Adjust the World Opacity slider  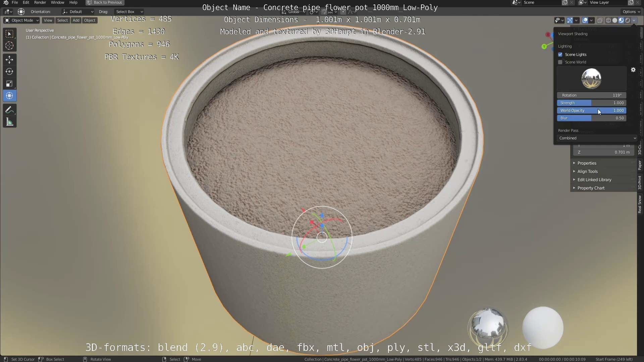coord(592,111)
